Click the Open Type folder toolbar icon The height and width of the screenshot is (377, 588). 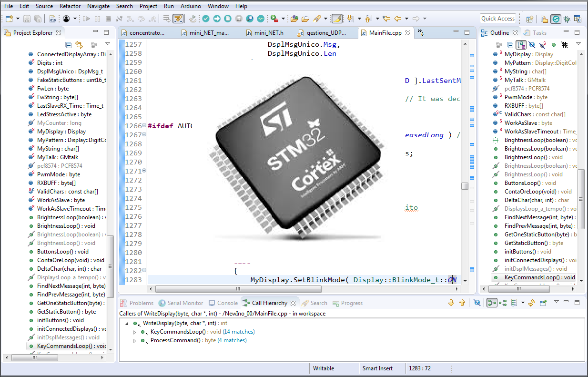pos(304,19)
